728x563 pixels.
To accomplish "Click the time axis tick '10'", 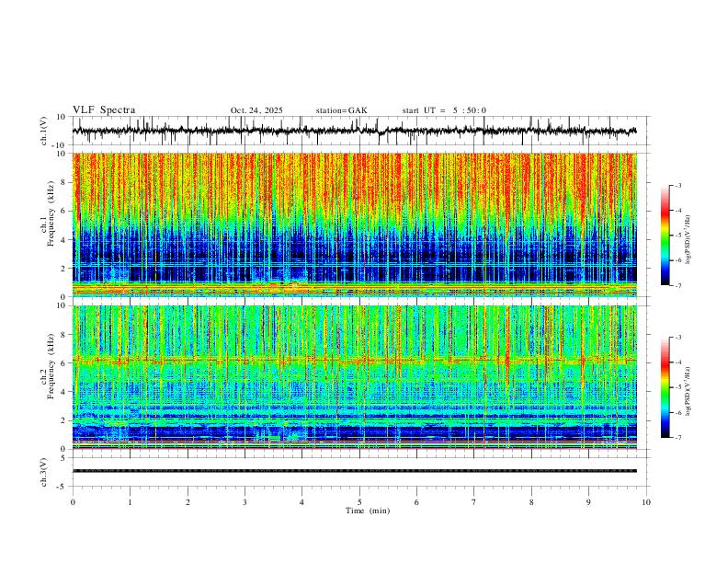I will (646, 502).
